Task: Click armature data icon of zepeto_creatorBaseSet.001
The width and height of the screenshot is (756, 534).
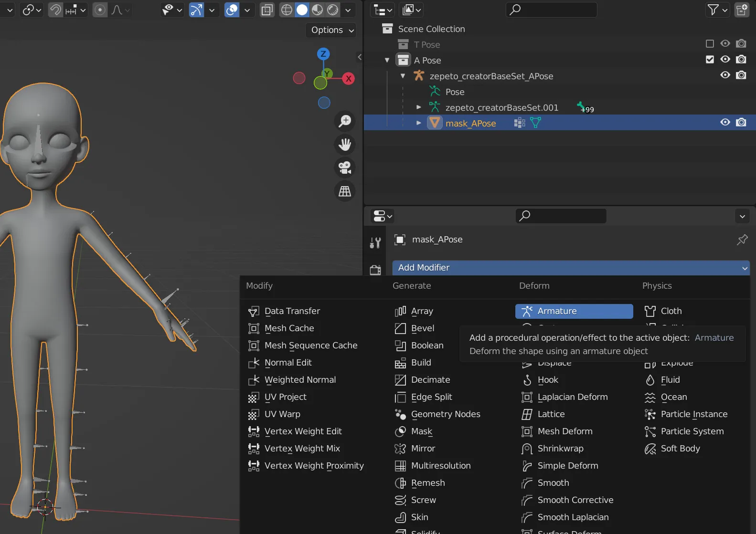Action: [x=435, y=107]
